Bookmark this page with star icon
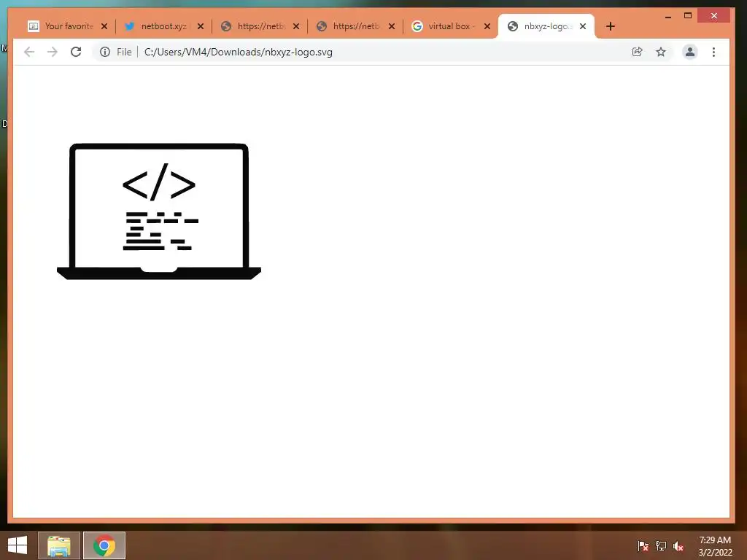This screenshot has width=747, height=560. tap(661, 52)
